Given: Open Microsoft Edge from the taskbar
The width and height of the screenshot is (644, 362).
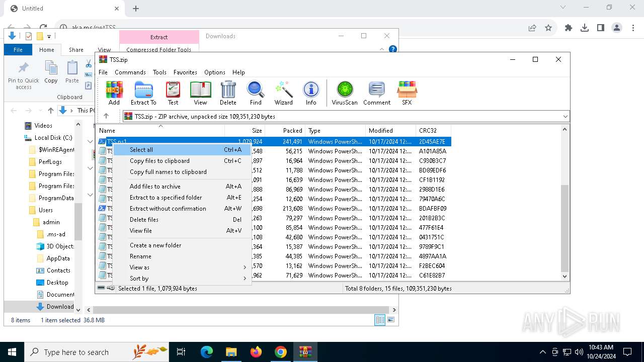Looking at the screenshot, I should [x=207, y=352].
